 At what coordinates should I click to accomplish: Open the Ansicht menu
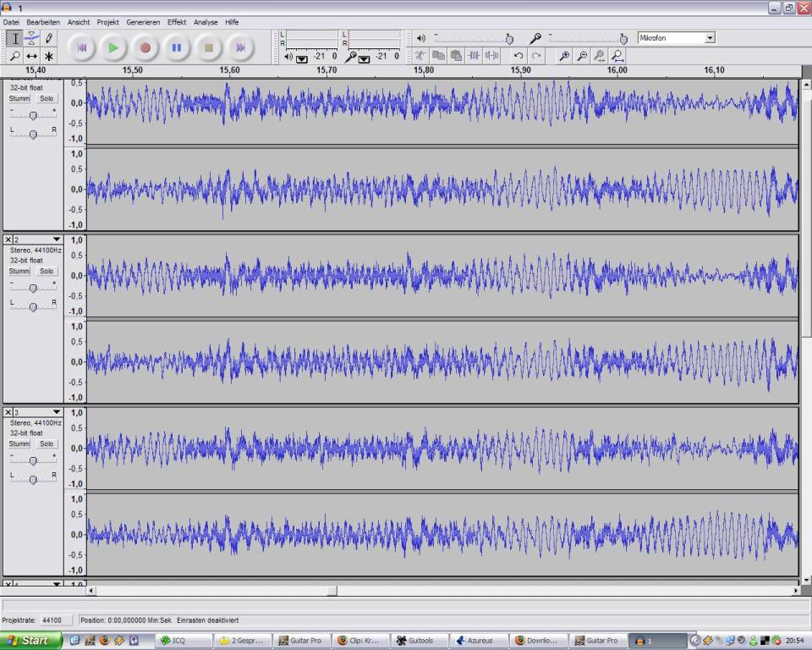click(x=78, y=22)
